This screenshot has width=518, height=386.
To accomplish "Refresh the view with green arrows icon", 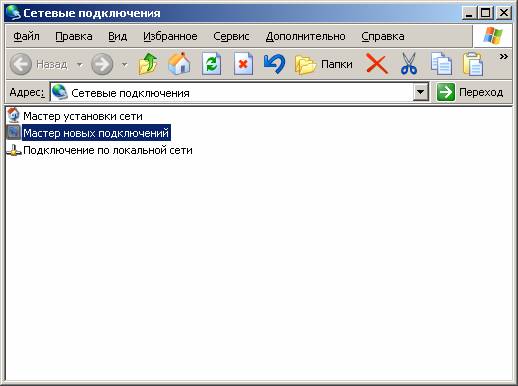I will (212, 64).
